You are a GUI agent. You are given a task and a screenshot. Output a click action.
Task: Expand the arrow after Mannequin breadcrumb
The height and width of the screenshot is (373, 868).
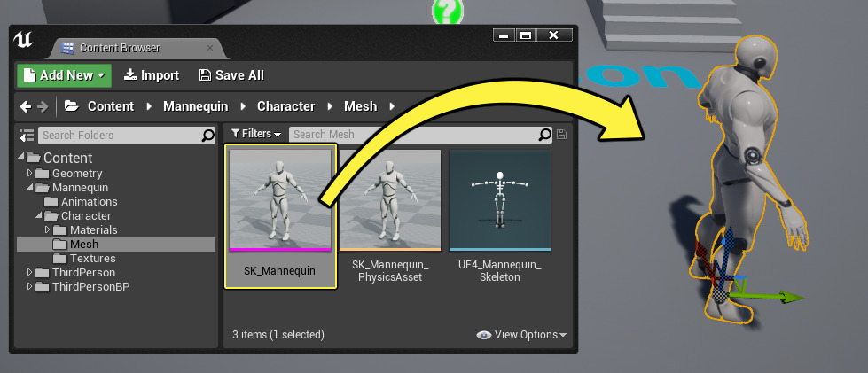point(242,106)
